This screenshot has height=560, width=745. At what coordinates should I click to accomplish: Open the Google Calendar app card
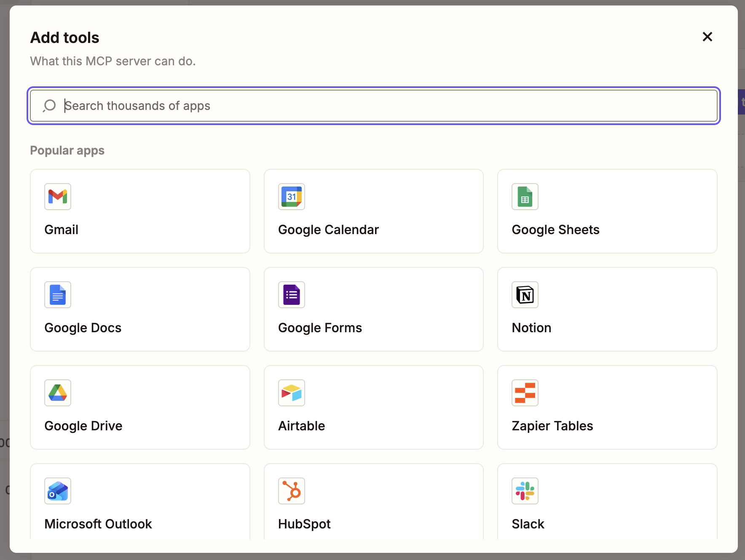coord(373,211)
